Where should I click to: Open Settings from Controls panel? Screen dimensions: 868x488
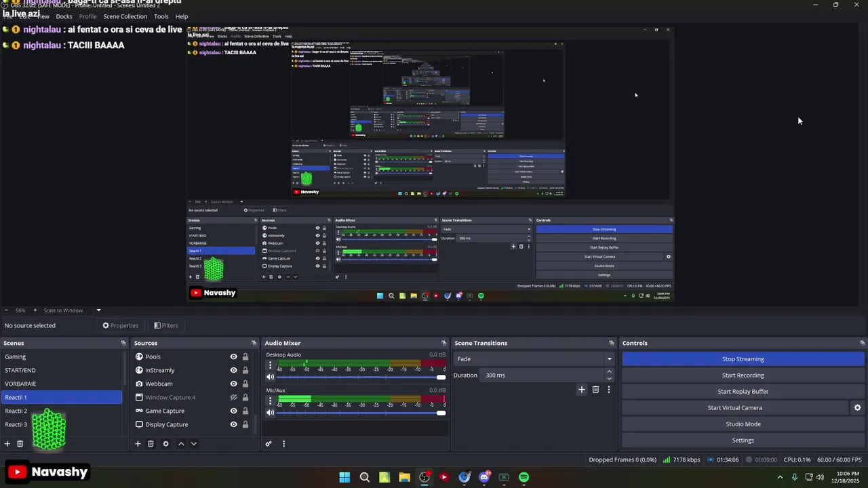click(743, 441)
